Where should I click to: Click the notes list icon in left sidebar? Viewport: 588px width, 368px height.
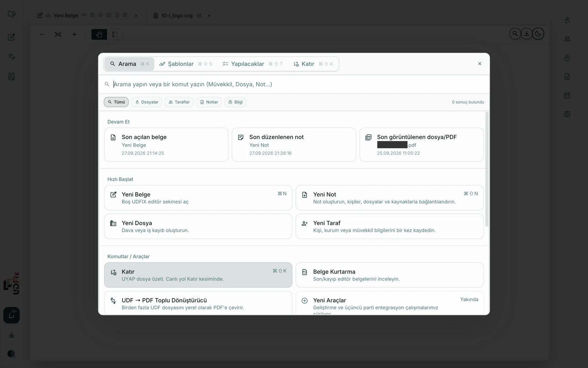pyautogui.click(x=11, y=57)
